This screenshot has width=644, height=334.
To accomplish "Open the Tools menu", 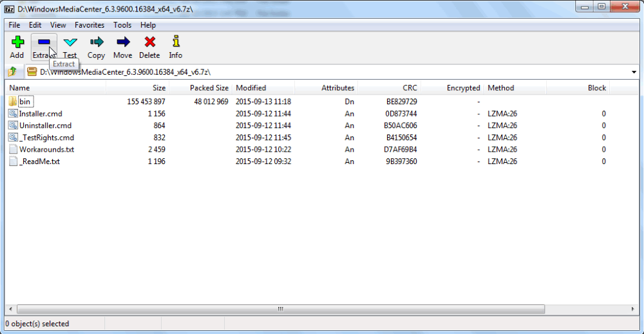I will 122,25.
